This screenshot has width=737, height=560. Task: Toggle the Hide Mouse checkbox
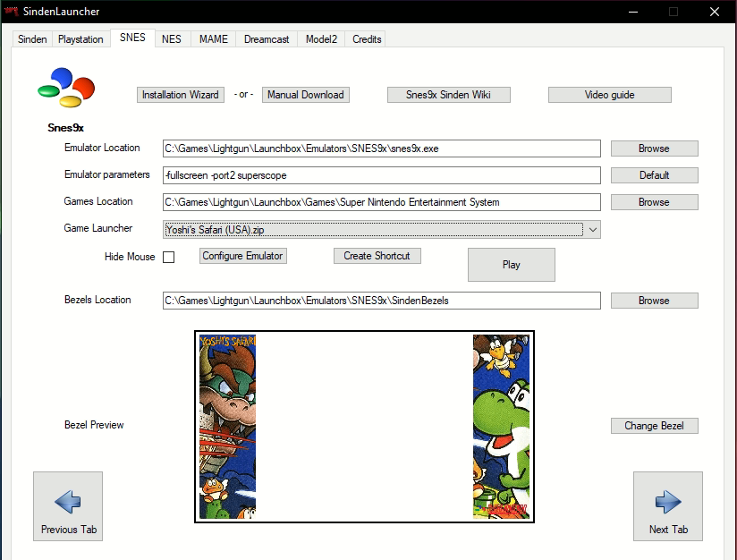click(169, 258)
